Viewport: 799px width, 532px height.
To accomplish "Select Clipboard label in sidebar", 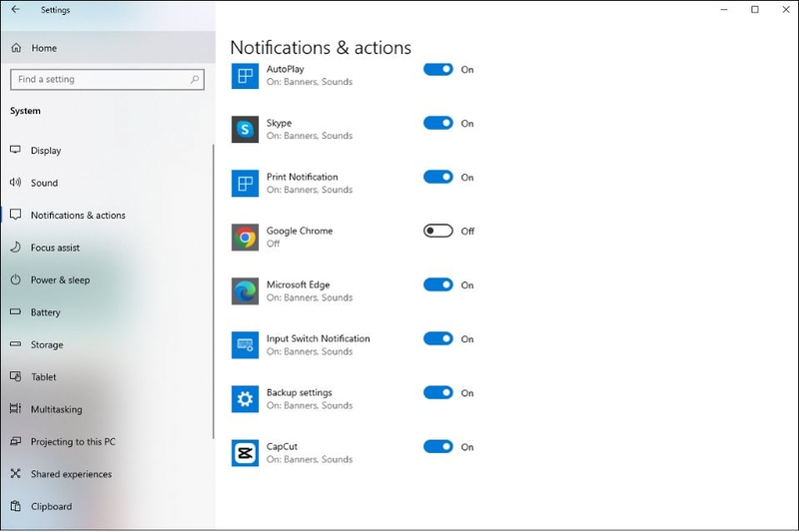I will pos(51,506).
